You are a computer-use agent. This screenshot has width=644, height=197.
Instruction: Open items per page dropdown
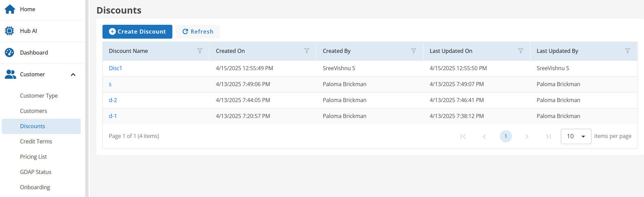[576, 136]
